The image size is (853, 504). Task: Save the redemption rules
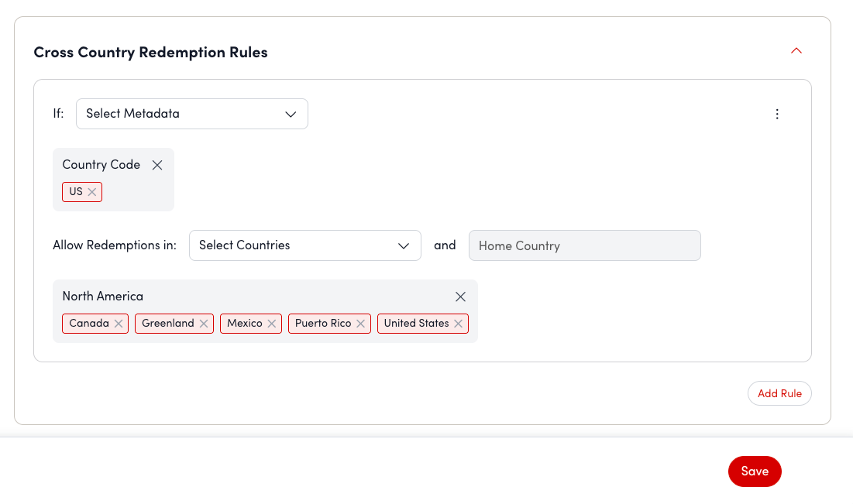754,471
